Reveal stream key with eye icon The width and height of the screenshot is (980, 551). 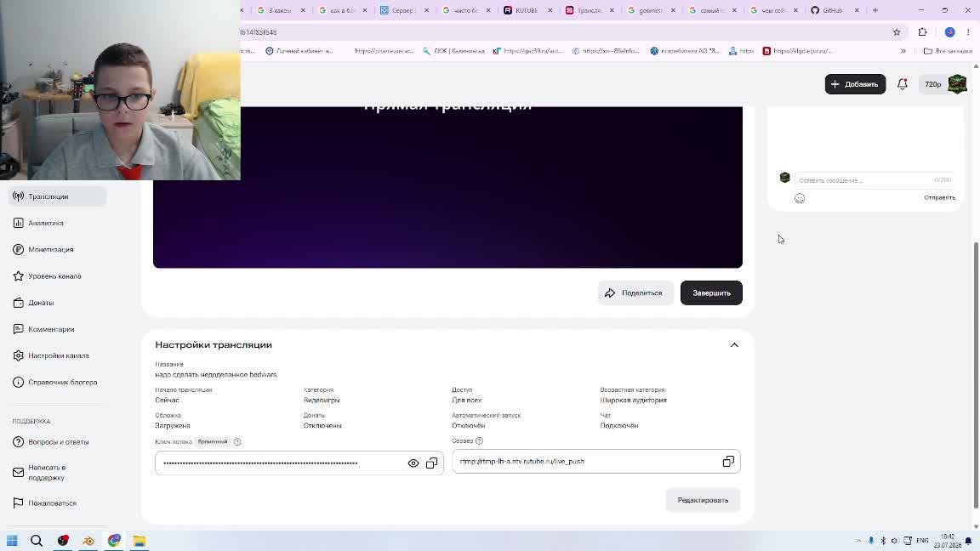[x=413, y=463]
